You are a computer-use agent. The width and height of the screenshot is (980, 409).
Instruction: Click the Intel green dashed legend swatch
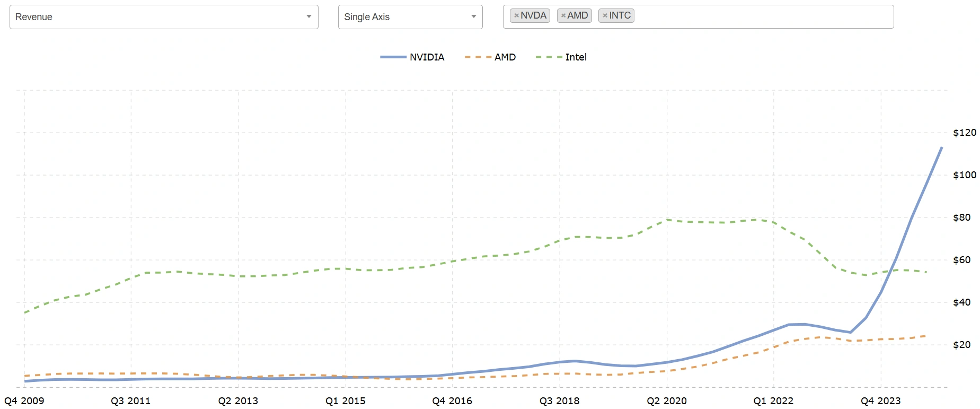[549, 57]
